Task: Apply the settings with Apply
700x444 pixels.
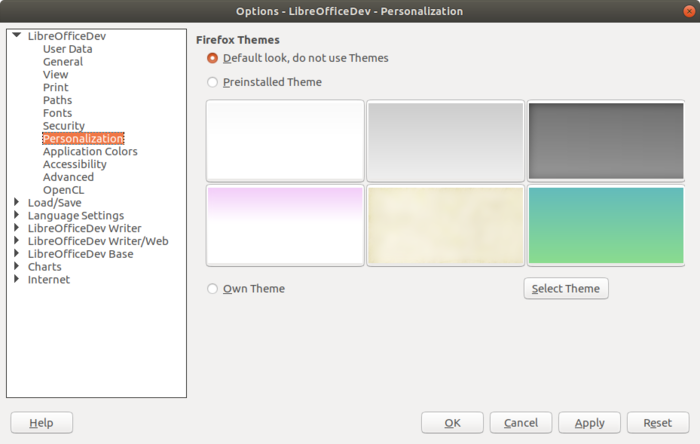Action: (589, 423)
